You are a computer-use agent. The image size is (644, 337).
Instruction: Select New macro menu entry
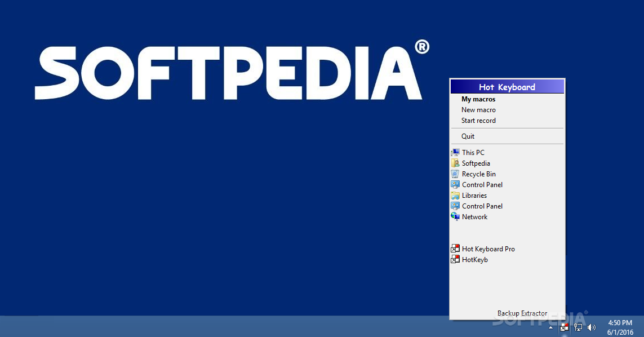click(x=478, y=110)
